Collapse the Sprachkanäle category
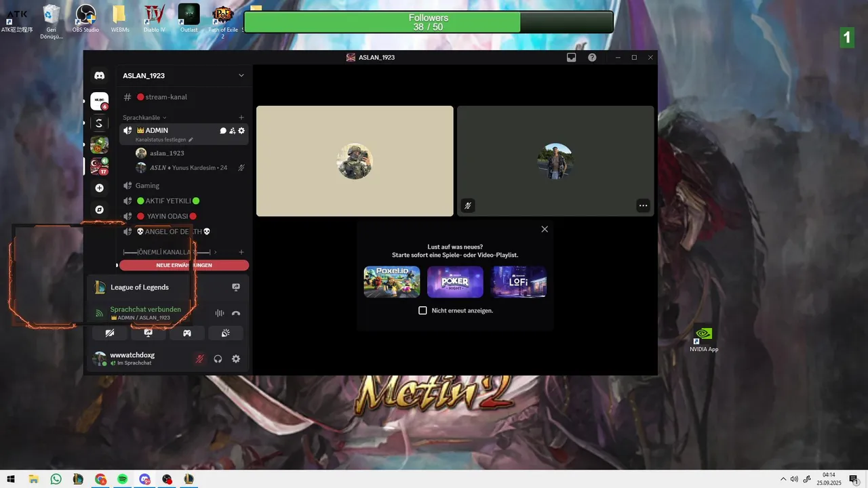868x488 pixels. point(144,117)
